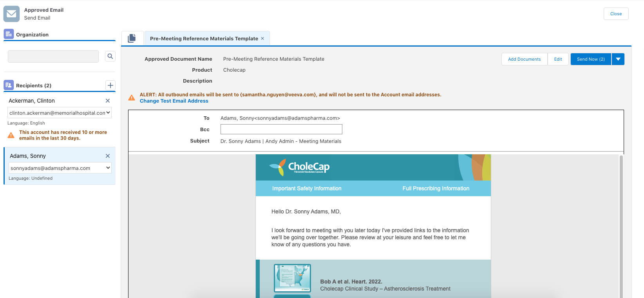Screen dimensions: 644x298
Task: Remove recipient Adams, Sonny
Action: [x=108, y=156]
